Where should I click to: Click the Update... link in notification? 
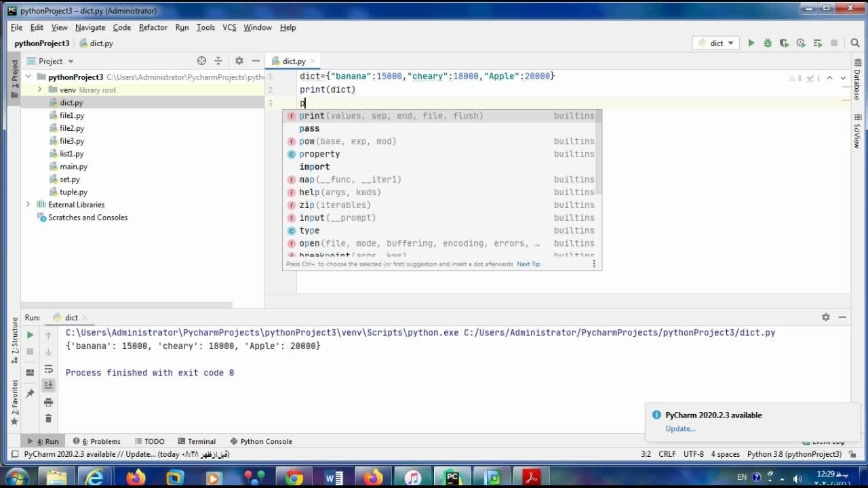pos(680,428)
